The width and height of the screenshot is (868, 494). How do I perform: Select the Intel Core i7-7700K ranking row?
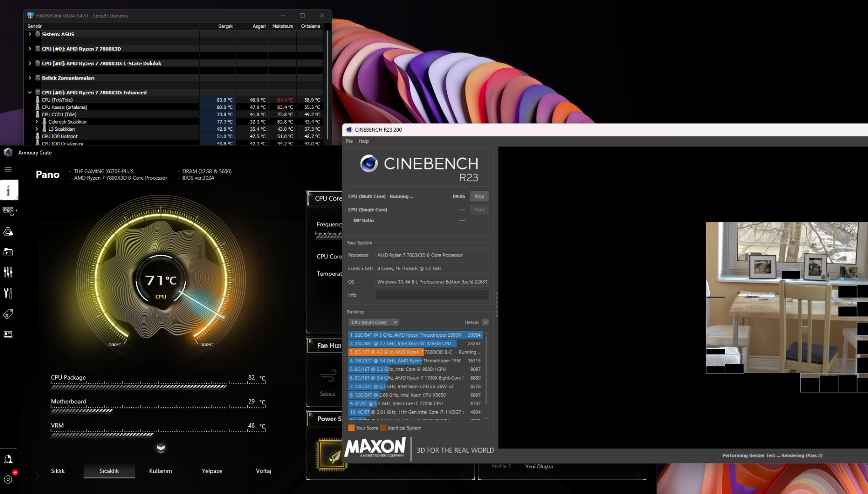[415, 403]
